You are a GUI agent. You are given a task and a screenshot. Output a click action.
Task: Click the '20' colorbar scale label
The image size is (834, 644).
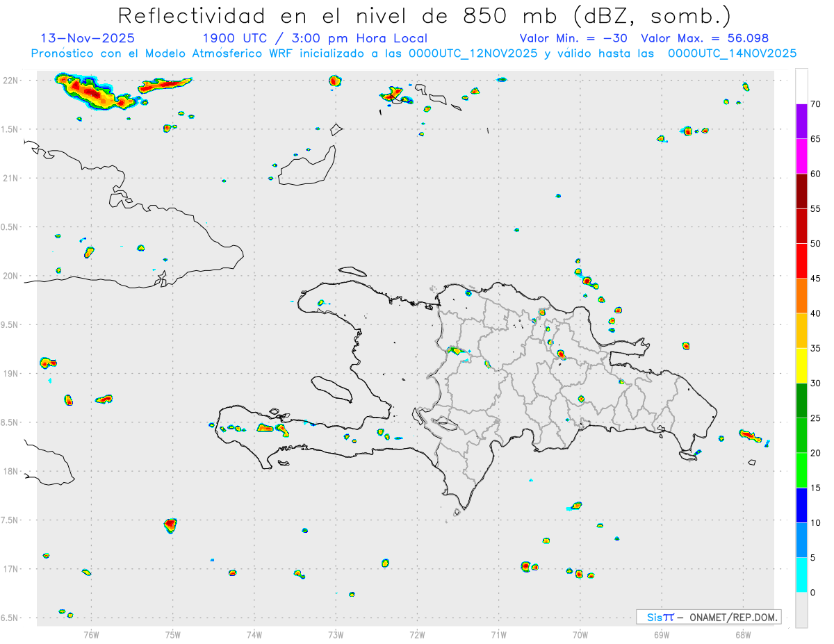coord(816,453)
